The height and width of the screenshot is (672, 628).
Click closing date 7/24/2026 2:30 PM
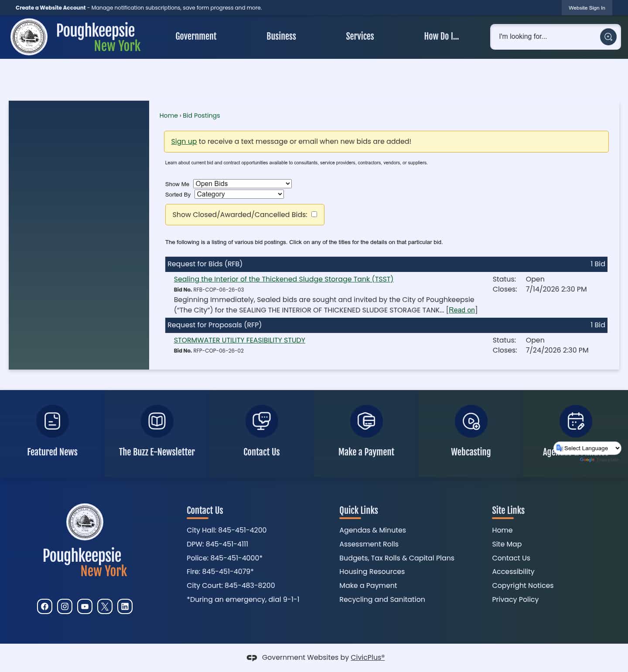[x=557, y=350]
